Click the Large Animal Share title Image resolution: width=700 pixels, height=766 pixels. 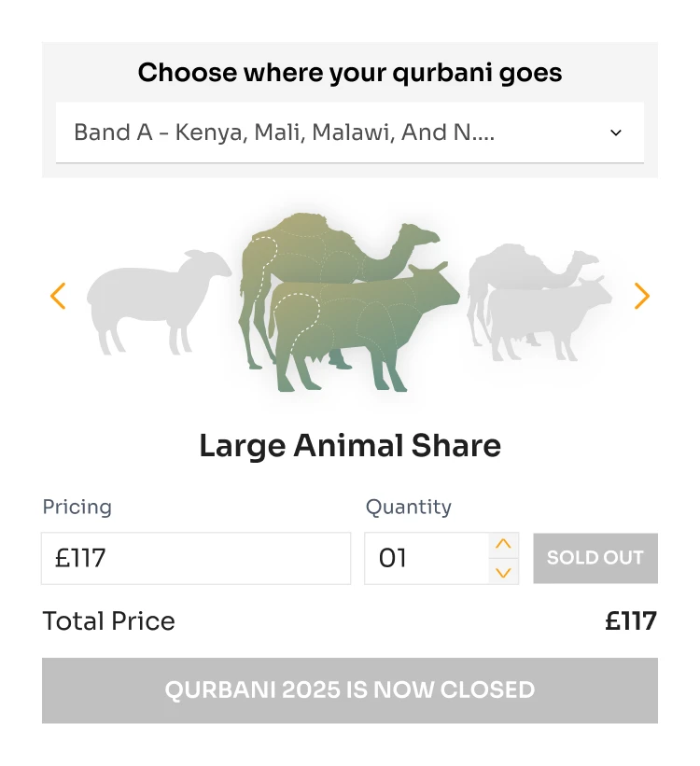[350, 446]
